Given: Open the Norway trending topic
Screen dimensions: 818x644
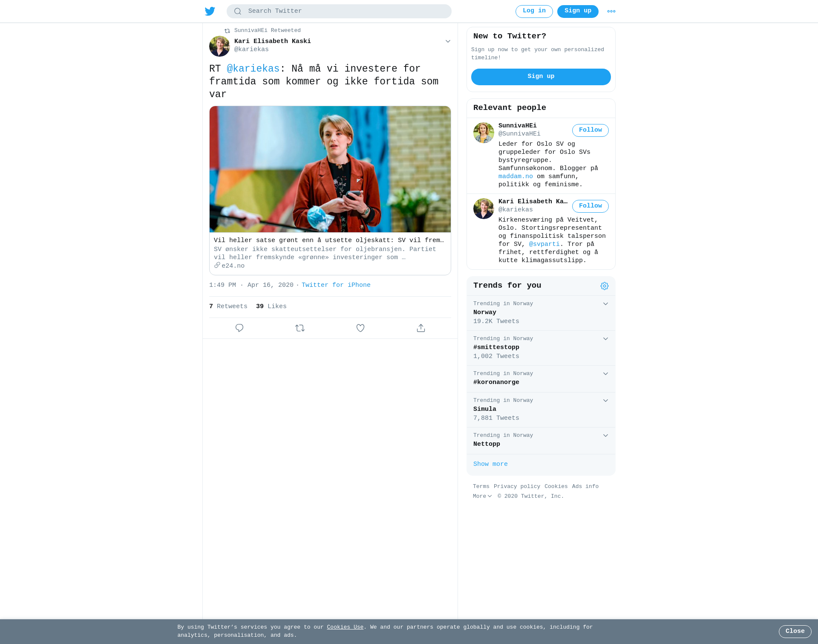Looking at the screenshot, I should pos(541,313).
